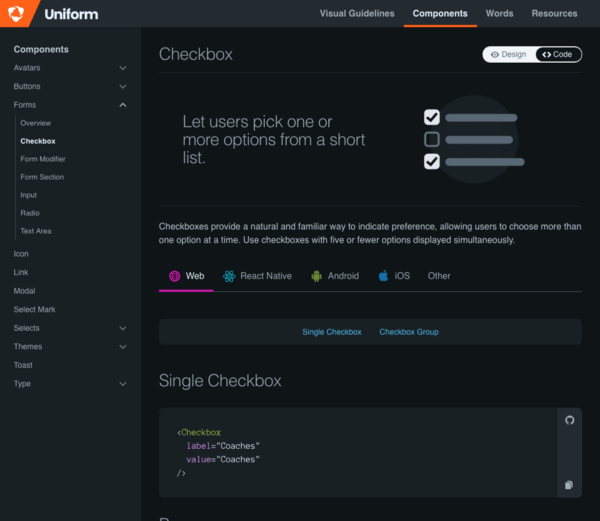The image size is (600, 521).
Task: Switch to the React Native tab
Action: [257, 276]
